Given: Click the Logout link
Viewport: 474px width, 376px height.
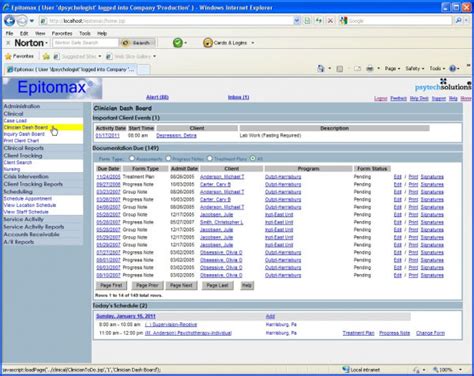Looking at the screenshot, I should click(x=381, y=99).
